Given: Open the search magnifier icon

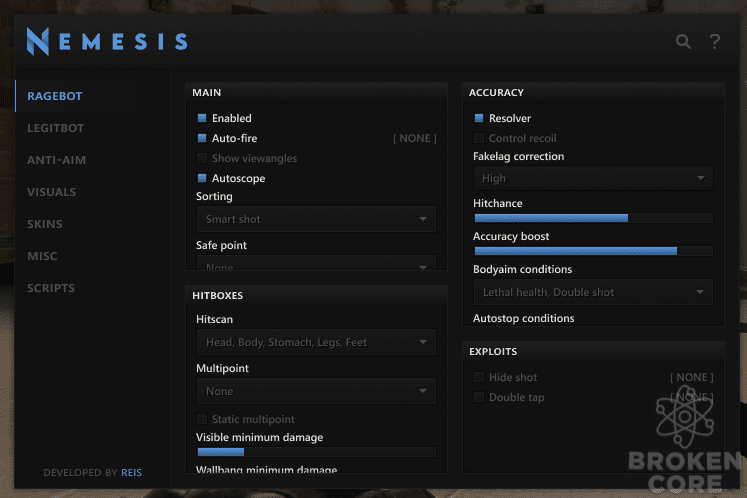Looking at the screenshot, I should click(x=683, y=41).
